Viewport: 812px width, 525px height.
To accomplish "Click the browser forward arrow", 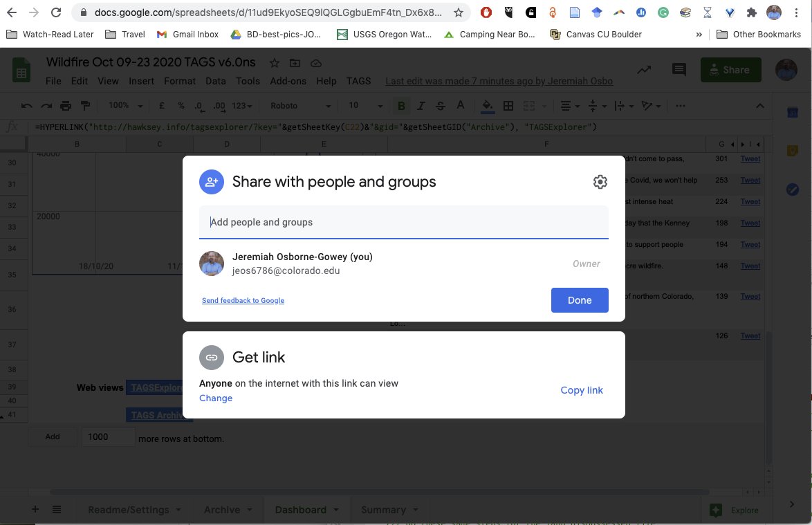I will pyautogui.click(x=34, y=12).
